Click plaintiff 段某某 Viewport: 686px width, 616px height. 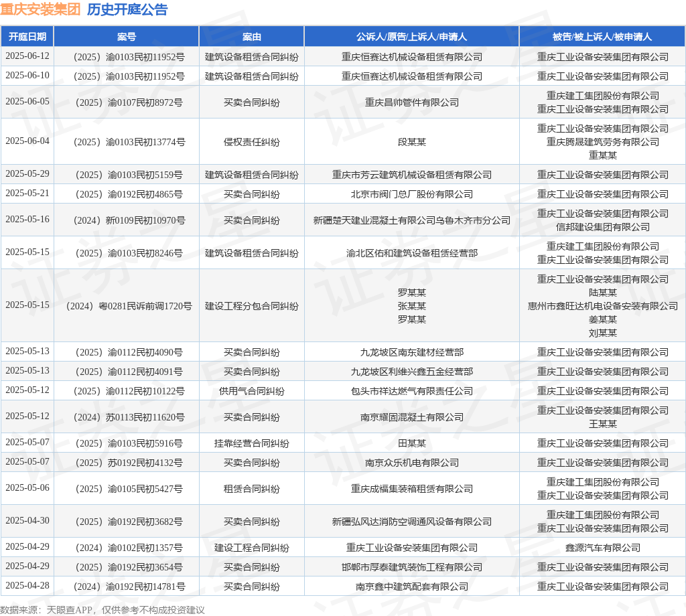pos(412,142)
